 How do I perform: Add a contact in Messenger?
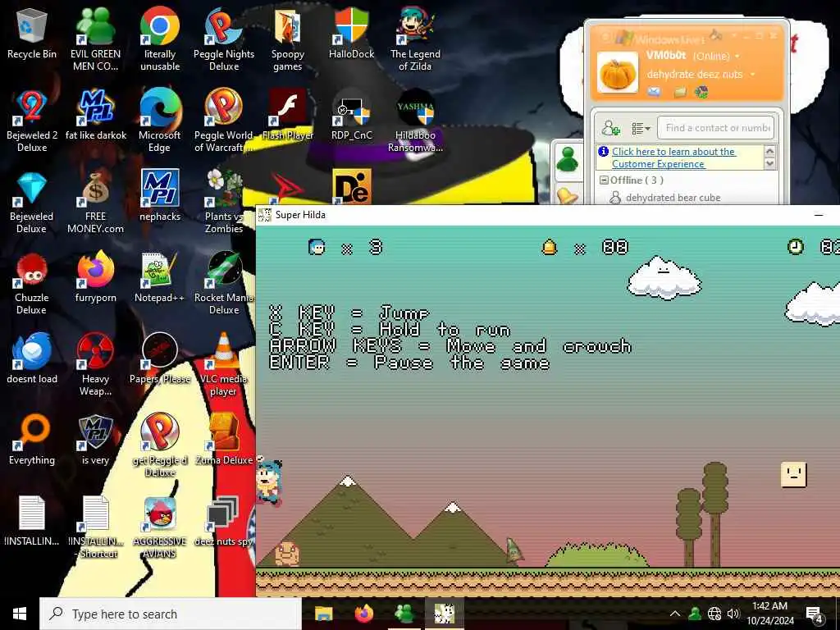[x=610, y=128]
